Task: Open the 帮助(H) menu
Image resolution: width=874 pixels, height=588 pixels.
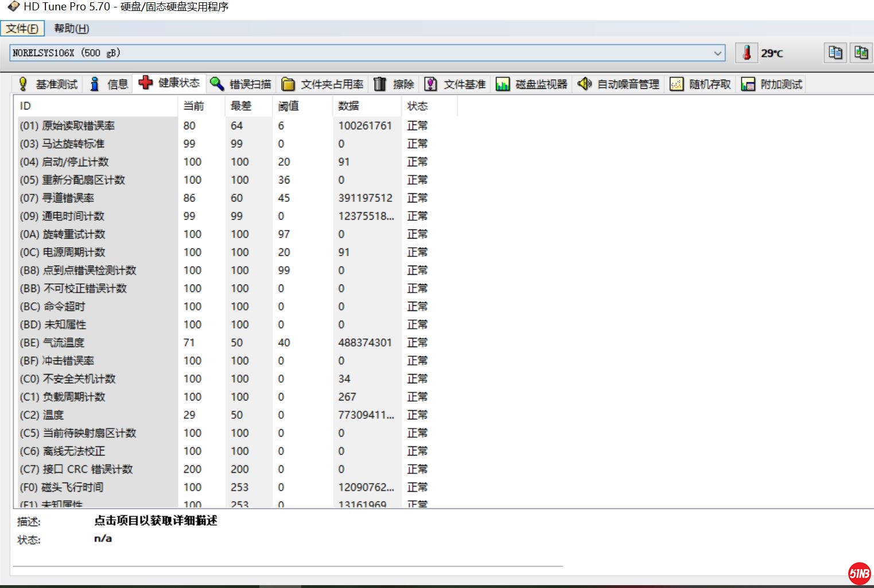Action: click(71, 29)
